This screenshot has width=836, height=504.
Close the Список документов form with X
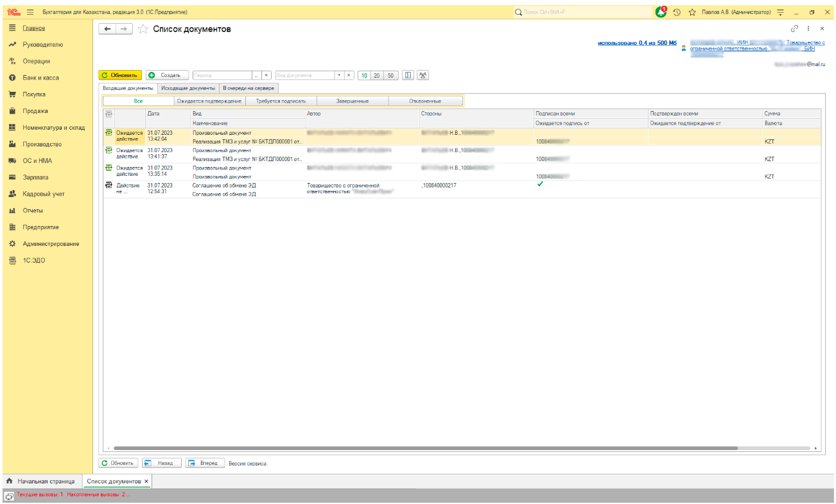(x=822, y=29)
